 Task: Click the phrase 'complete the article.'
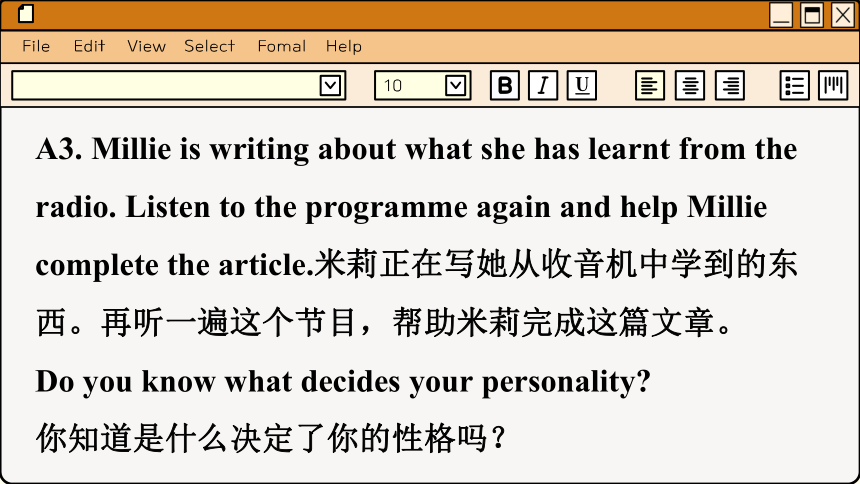175,266
